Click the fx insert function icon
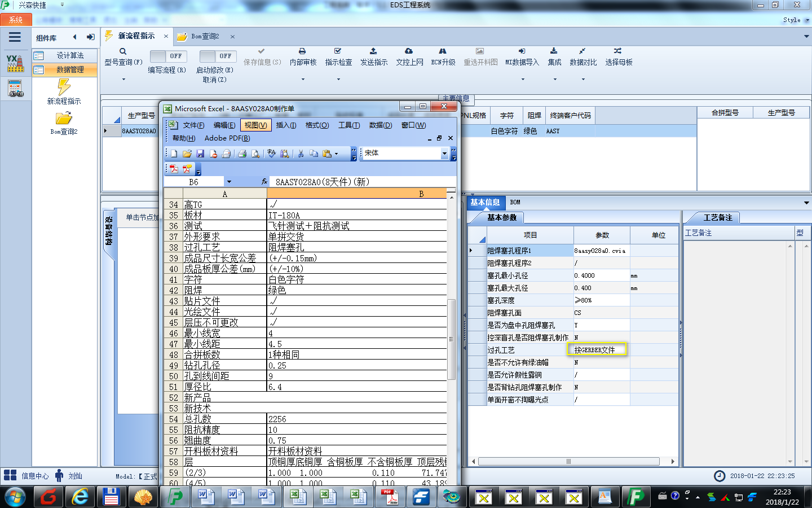This screenshot has width=812, height=508. tap(264, 182)
